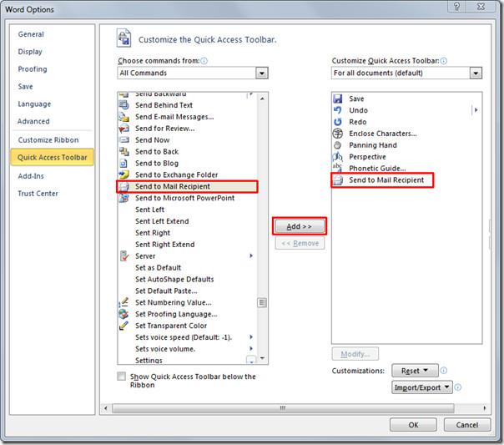Expand the Import/Export dropdown button
The height and width of the screenshot is (445, 504).
point(421,387)
